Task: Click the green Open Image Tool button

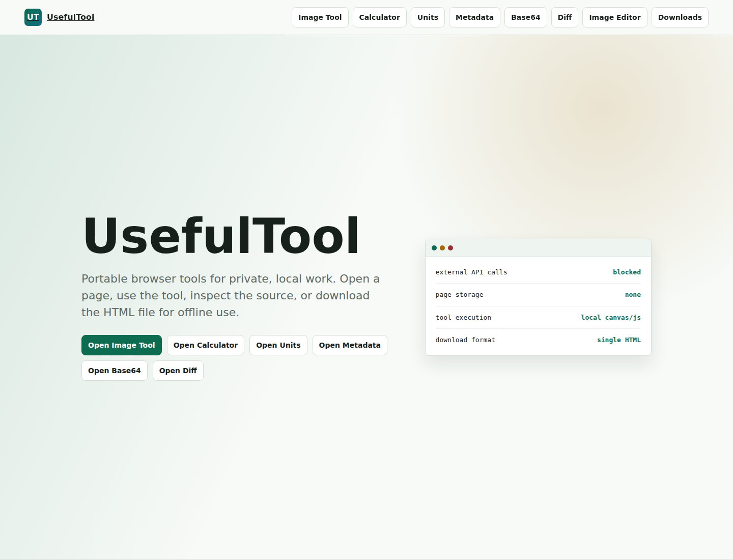Action: (x=122, y=345)
